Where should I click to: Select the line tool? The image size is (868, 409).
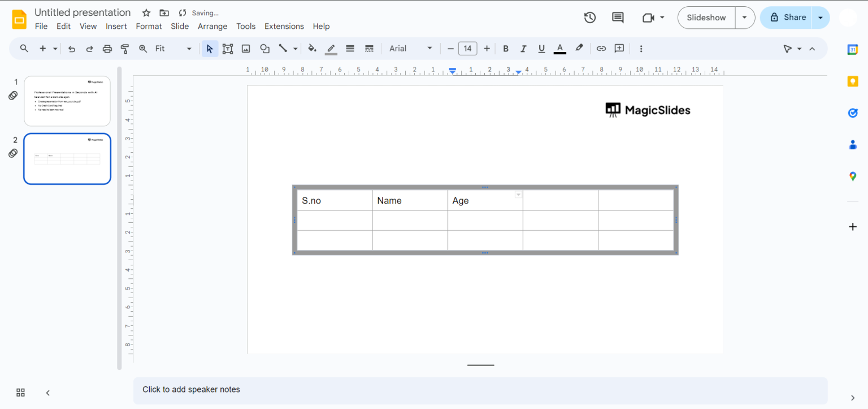point(283,49)
